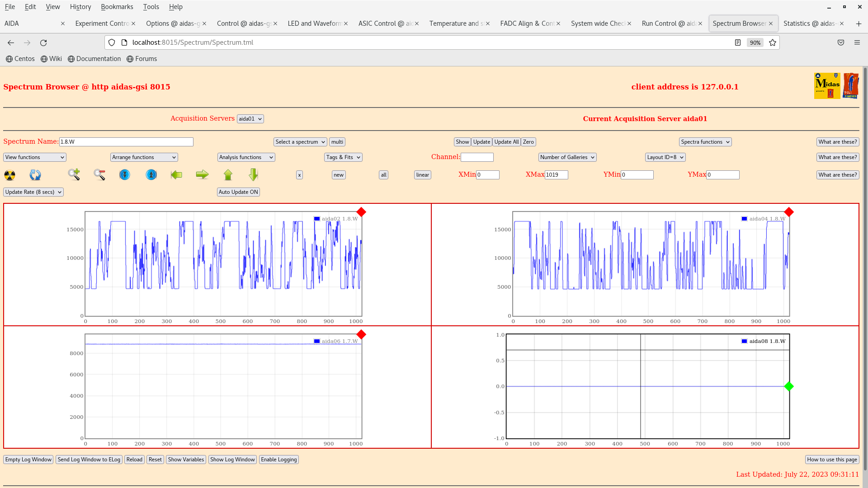The height and width of the screenshot is (488, 868).
Task: Click the zoom out magnifier icon
Action: click(99, 174)
